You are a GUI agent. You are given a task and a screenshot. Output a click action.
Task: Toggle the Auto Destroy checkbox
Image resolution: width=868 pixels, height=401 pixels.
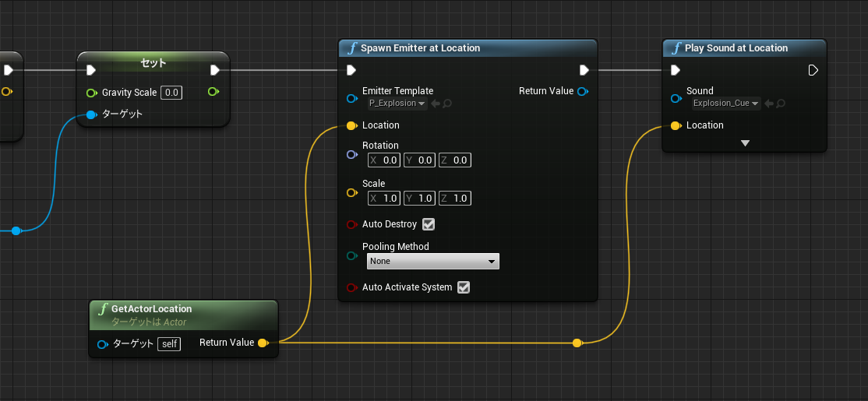click(429, 224)
